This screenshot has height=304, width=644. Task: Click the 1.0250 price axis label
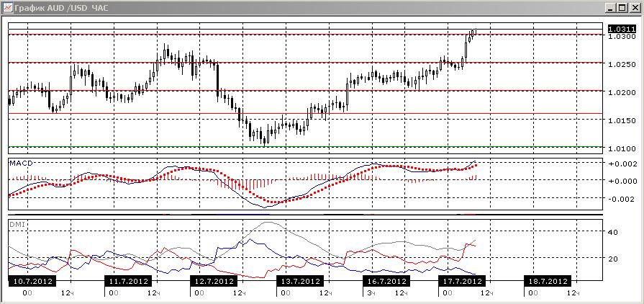(x=621, y=65)
